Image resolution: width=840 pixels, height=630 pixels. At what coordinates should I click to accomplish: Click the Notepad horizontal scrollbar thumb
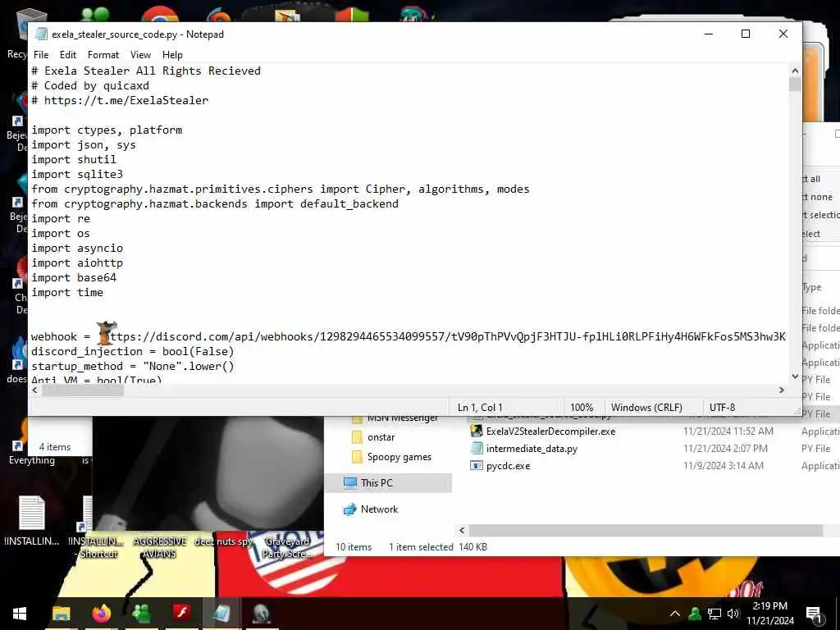83,390
